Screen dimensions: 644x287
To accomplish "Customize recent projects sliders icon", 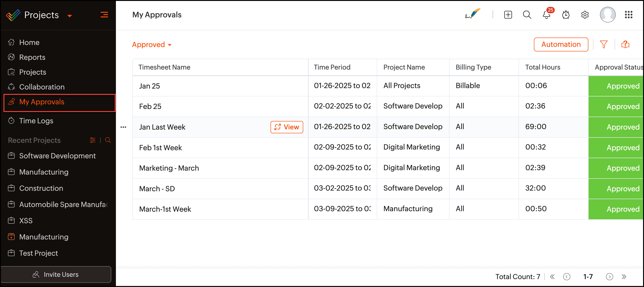I will 92,140.
